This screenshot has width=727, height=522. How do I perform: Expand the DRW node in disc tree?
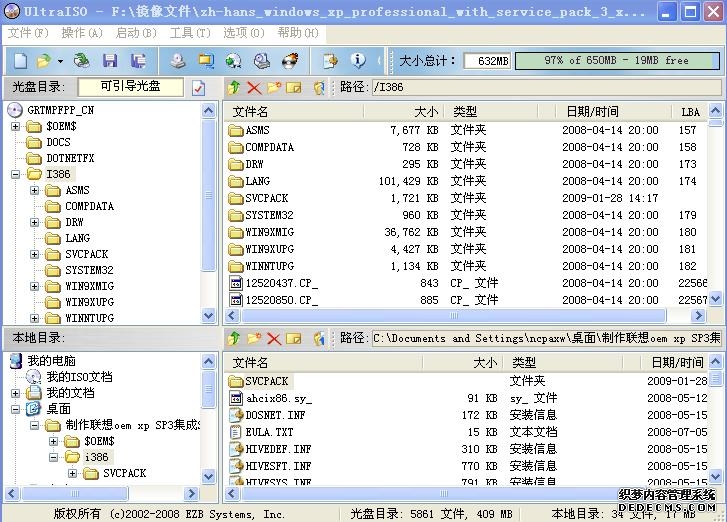pyautogui.click(x=34, y=222)
